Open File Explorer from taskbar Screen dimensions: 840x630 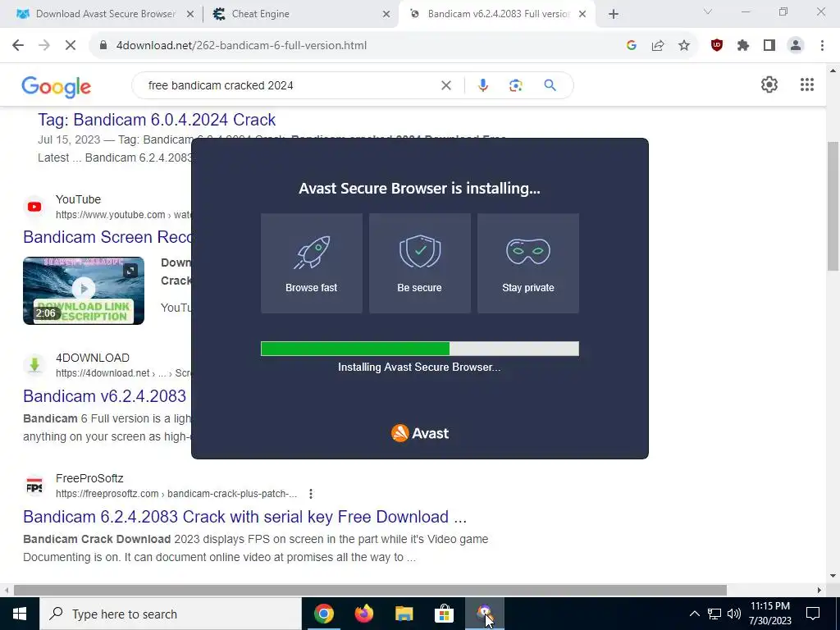click(404, 614)
